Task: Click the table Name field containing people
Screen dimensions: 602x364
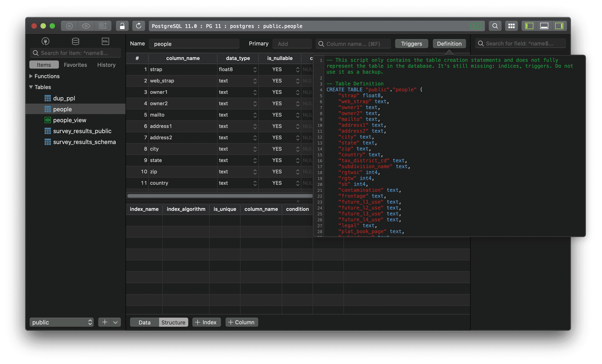Action: point(194,44)
